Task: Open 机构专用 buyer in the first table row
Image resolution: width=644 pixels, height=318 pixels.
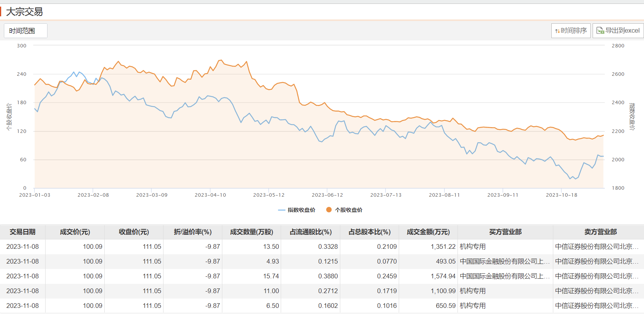Action: pyautogui.click(x=473, y=247)
